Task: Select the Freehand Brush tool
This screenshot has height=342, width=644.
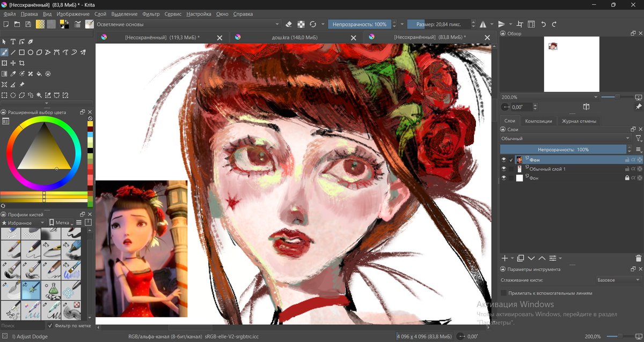Action: 4,53
